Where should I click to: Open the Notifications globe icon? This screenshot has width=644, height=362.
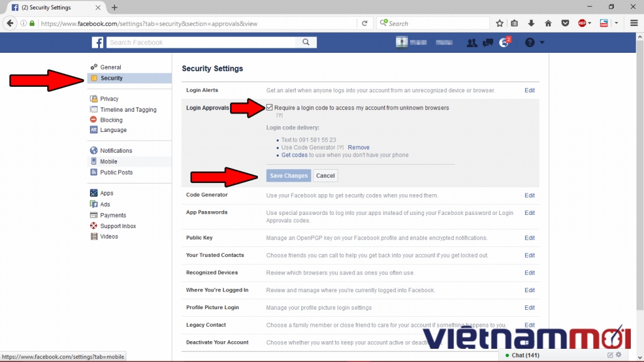point(504,42)
